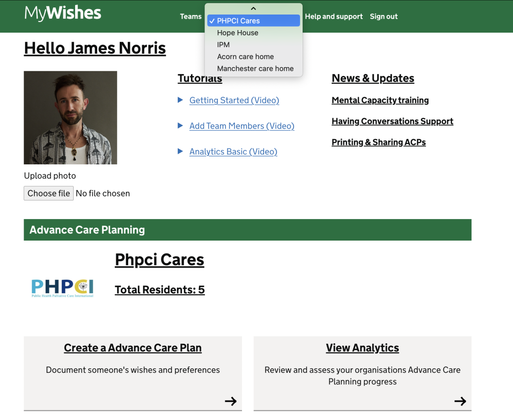Click the arrow on View Analytics card

pyautogui.click(x=460, y=401)
